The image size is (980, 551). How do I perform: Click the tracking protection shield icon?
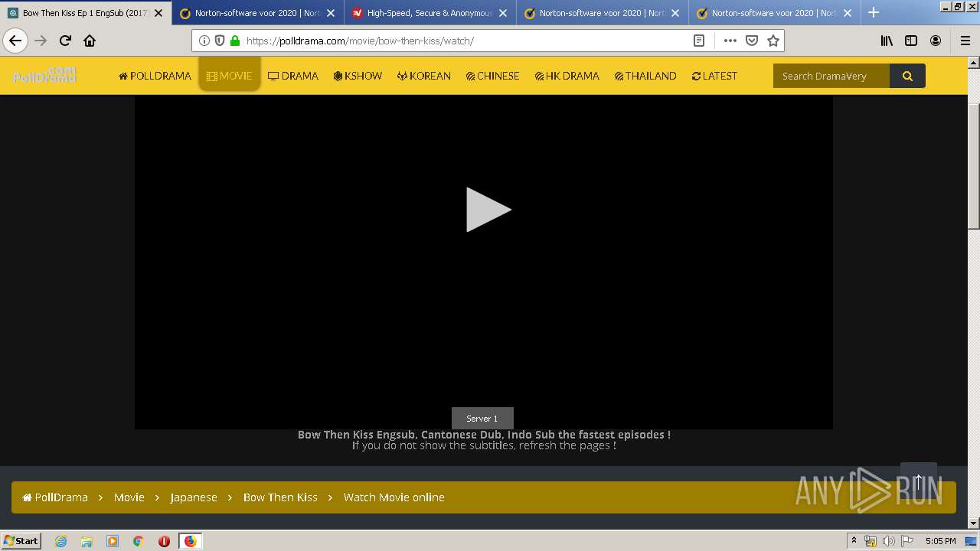click(220, 41)
